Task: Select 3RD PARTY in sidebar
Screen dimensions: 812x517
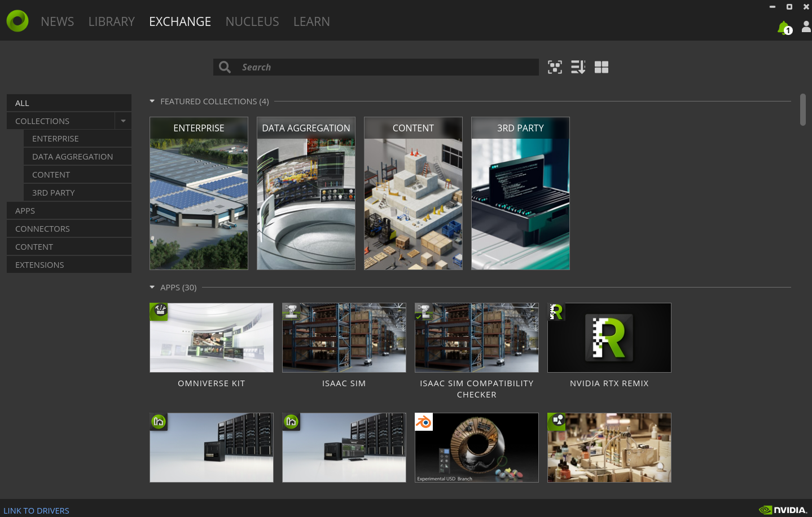Action: (x=77, y=193)
